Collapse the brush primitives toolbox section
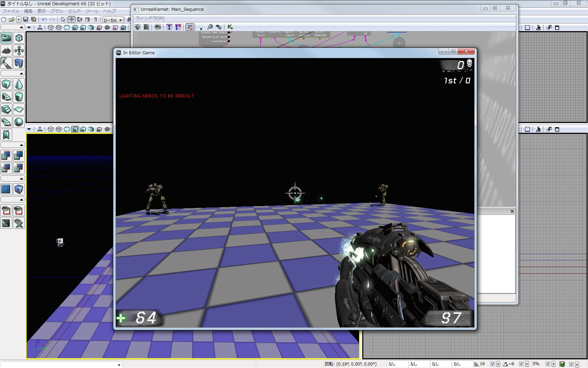Viewport: 588px width, 368px height. tap(12, 74)
